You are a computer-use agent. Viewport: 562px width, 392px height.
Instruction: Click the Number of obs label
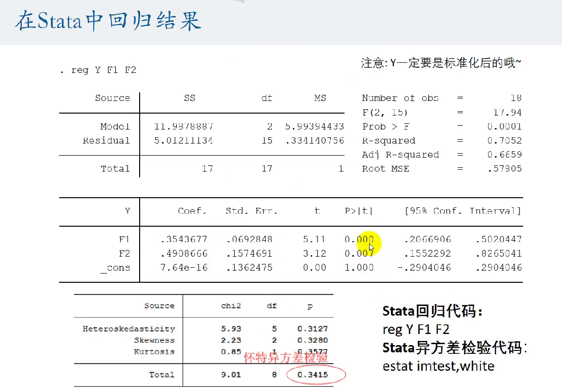point(400,98)
